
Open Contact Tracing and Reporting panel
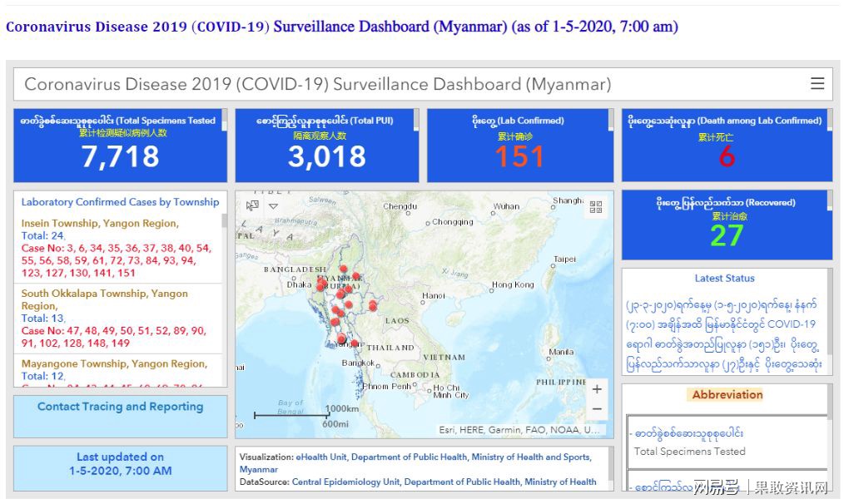pyautogui.click(x=120, y=407)
